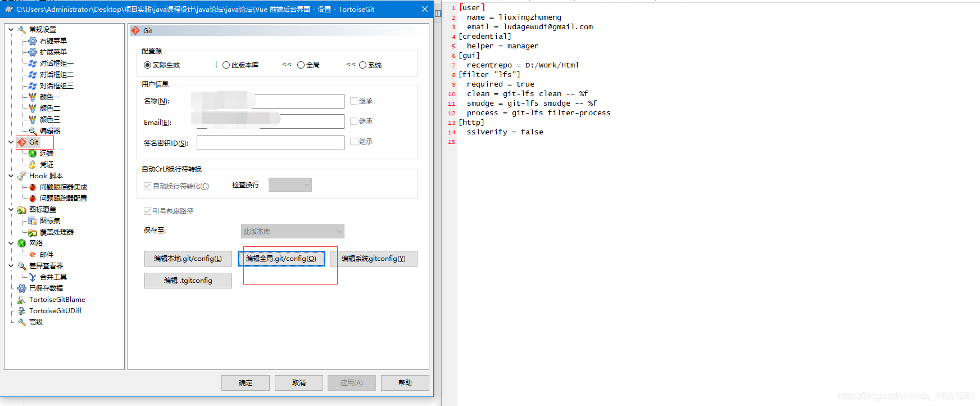Confirm settings with 确定 button

tap(246, 383)
